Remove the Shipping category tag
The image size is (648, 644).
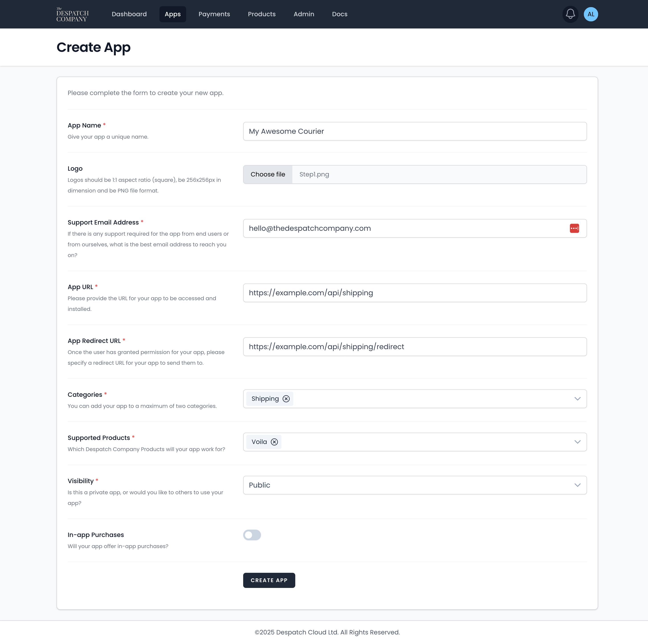(x=286, y=399)
